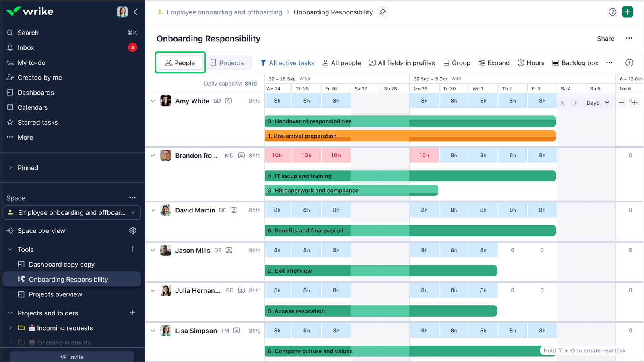Image resolution: width=644 pixels, height=362 pixels.
Task: Collapse Jason Mills's row
Action: coord(153,251)
